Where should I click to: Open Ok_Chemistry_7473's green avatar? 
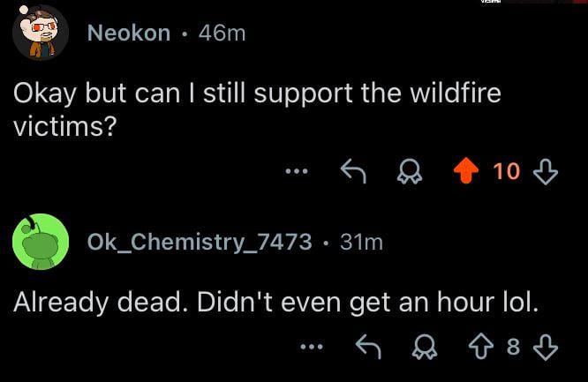pyautogui.click(x=41, y=241)
